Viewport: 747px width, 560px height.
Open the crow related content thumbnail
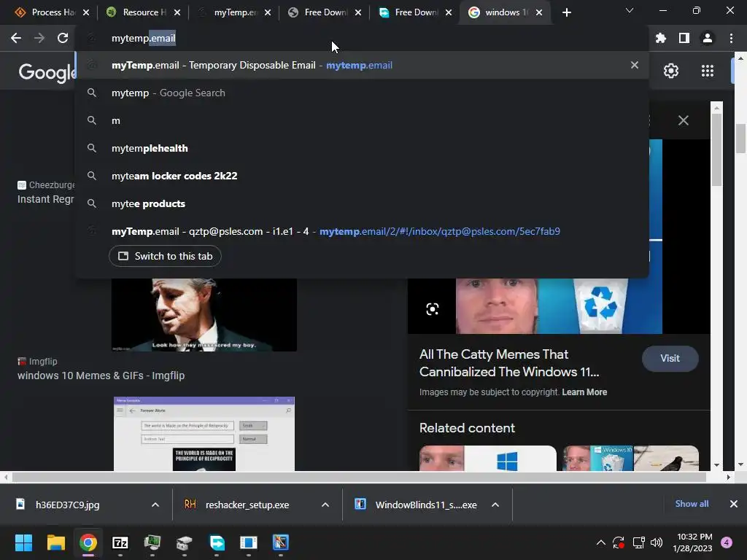click(x=631, y=458)
